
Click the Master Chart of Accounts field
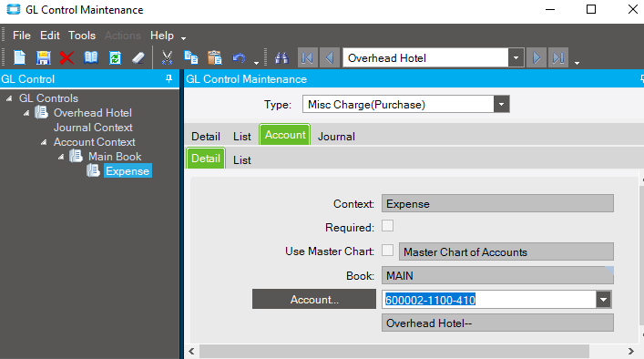point(506,251)
